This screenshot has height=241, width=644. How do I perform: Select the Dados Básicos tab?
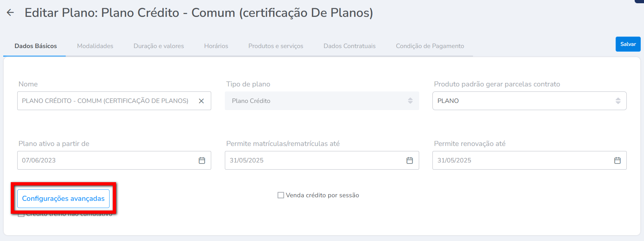click(x=36, y=46)
